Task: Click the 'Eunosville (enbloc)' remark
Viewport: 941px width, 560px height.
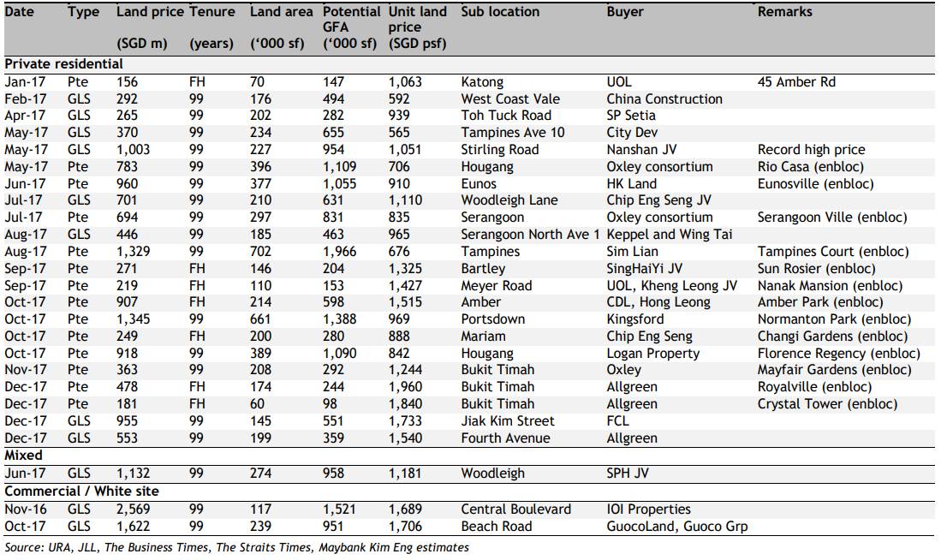Action: pyautogui.click(x=815, y=184)
